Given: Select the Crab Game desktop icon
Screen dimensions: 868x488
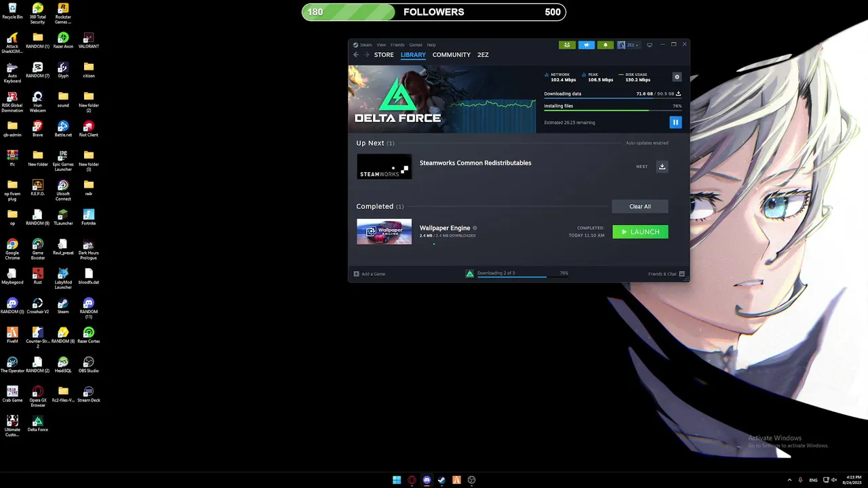Looking at the screenshot, I should tap(12, 394).
